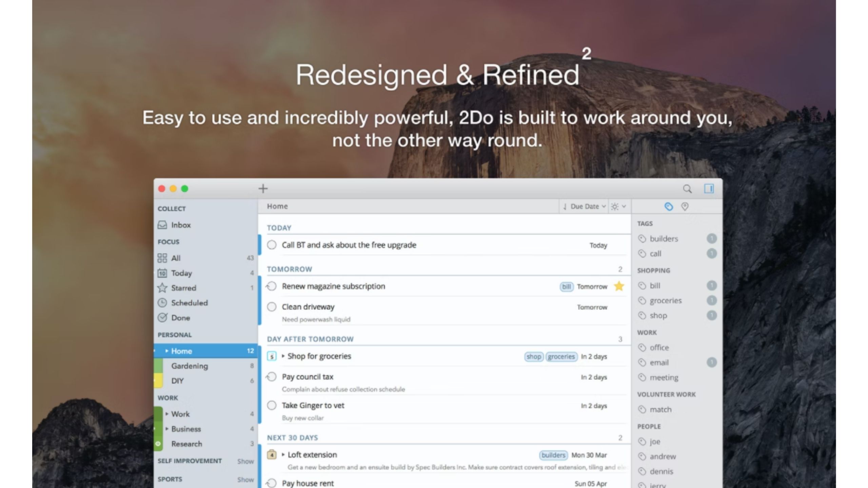Mark Clean driveway as complete
This screenshot has width=868, height=488.
pos(272,307)
